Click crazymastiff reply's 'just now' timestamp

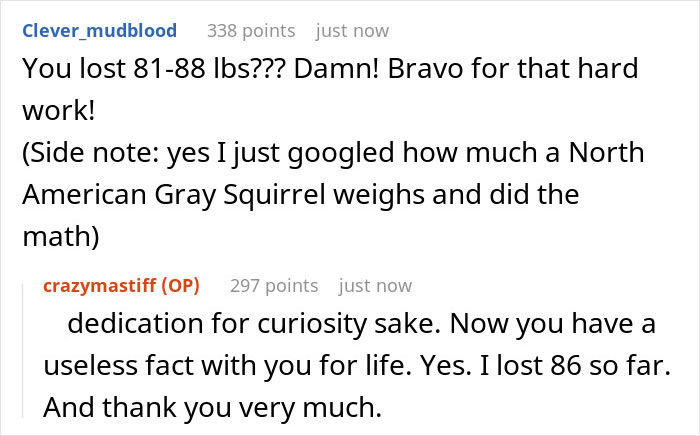point(375,286)
